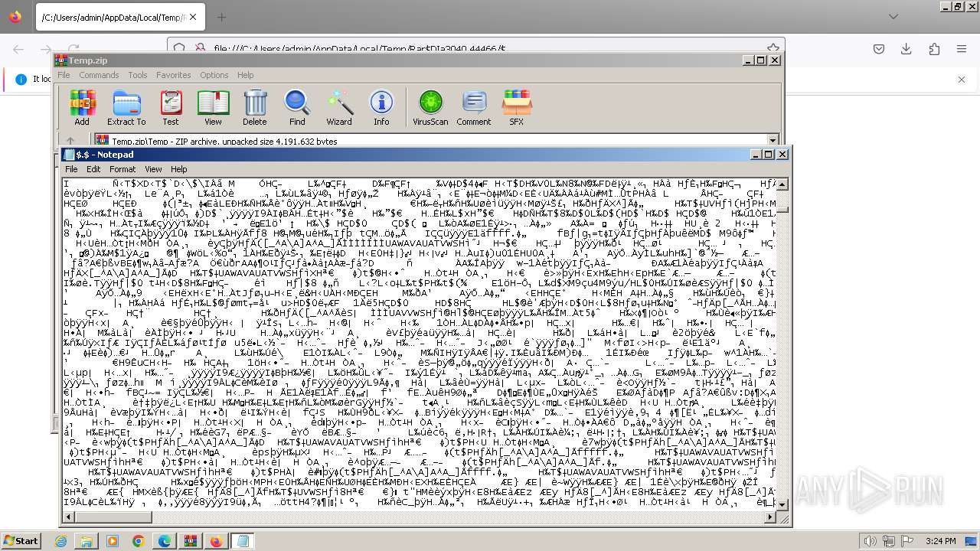Open the Extract To tool in WinRAR

pos(126,107)
